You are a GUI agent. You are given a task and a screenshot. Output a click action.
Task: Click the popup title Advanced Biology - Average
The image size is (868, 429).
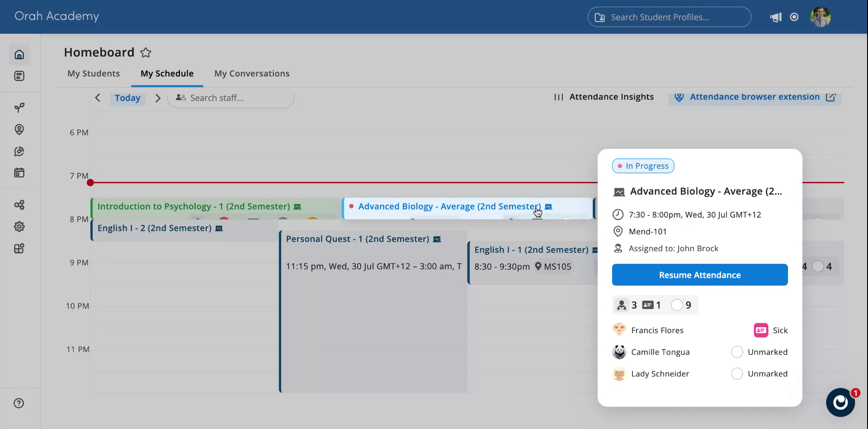(706, 191)
